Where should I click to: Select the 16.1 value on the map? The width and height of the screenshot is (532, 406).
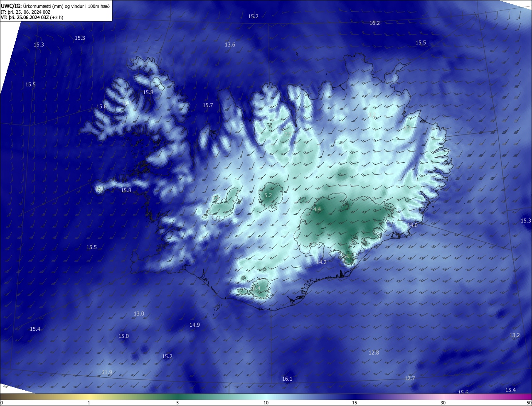(287, 379)
